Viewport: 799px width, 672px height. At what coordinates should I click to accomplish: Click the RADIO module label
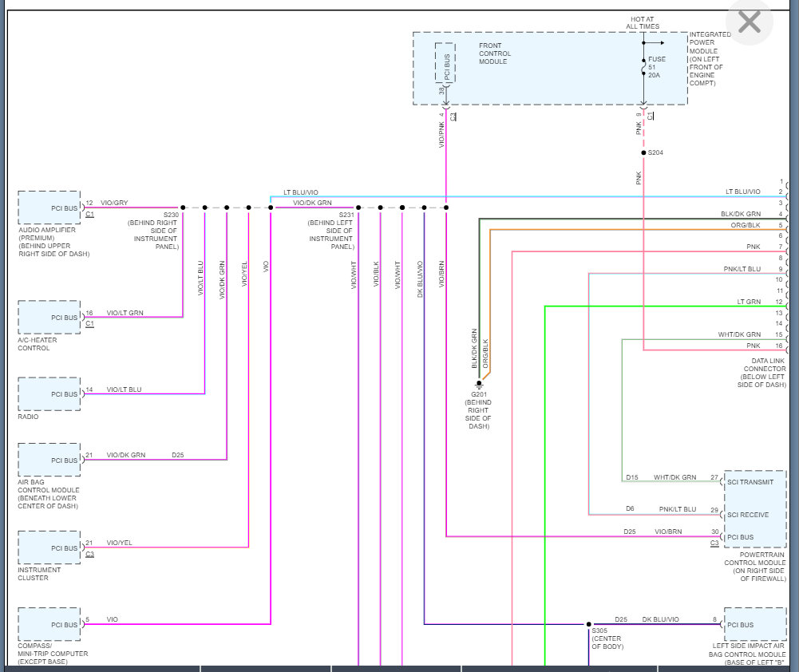click(x=28, y=417)
